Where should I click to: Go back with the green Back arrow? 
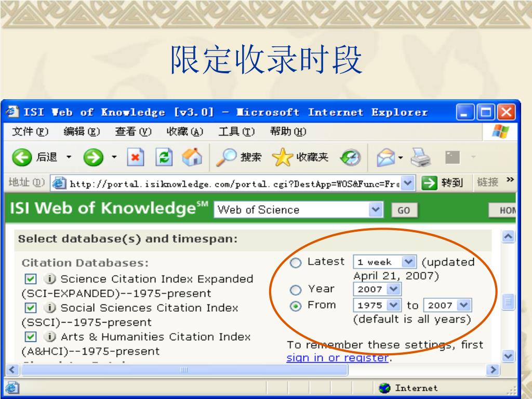click(x=22, y=157)
